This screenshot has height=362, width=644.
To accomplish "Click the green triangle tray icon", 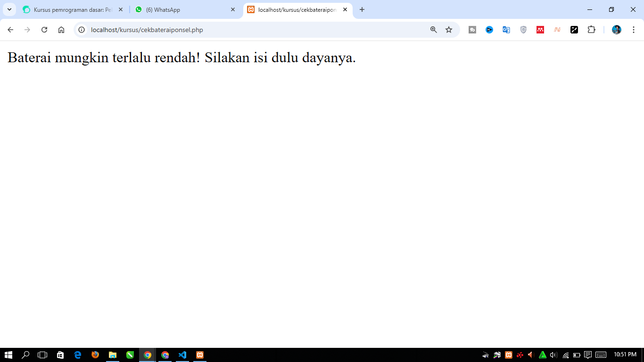I will pos(543,355).
